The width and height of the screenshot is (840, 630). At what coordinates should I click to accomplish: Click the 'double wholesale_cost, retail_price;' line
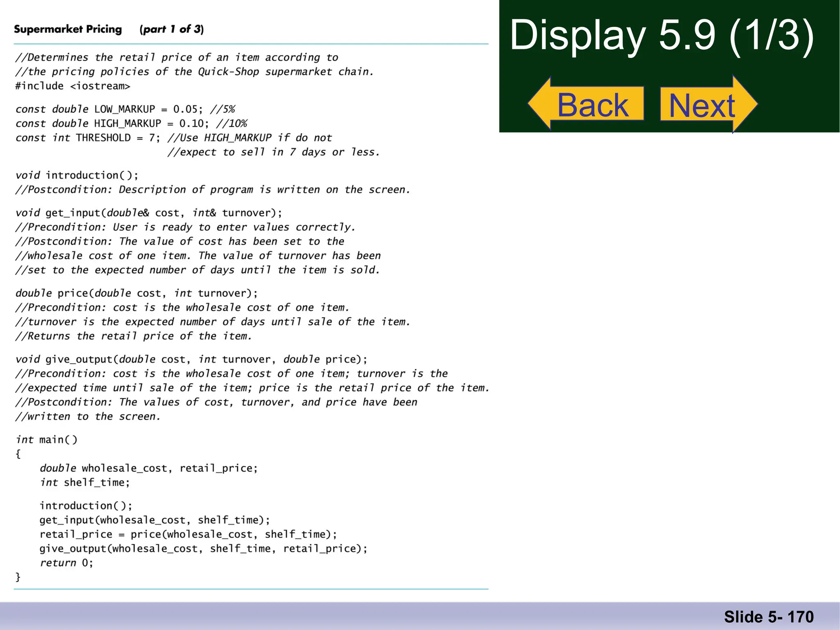point(149,468)
